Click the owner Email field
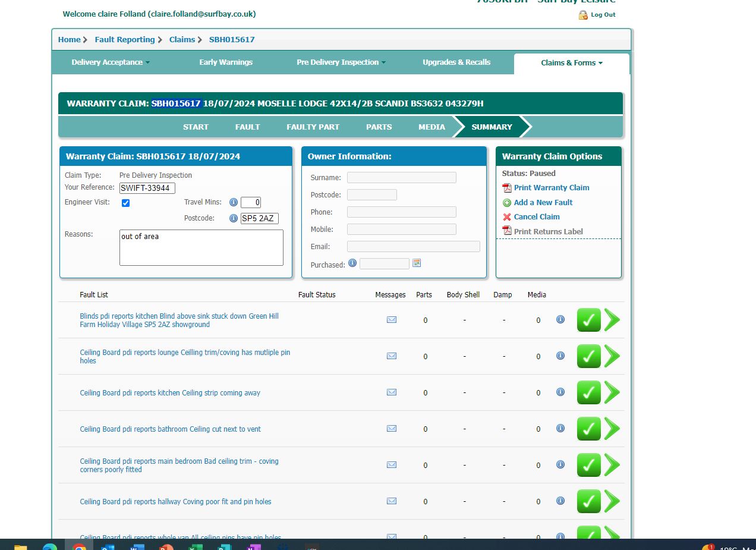This screenshot has height=550, width=756. [x=414, y=247]
